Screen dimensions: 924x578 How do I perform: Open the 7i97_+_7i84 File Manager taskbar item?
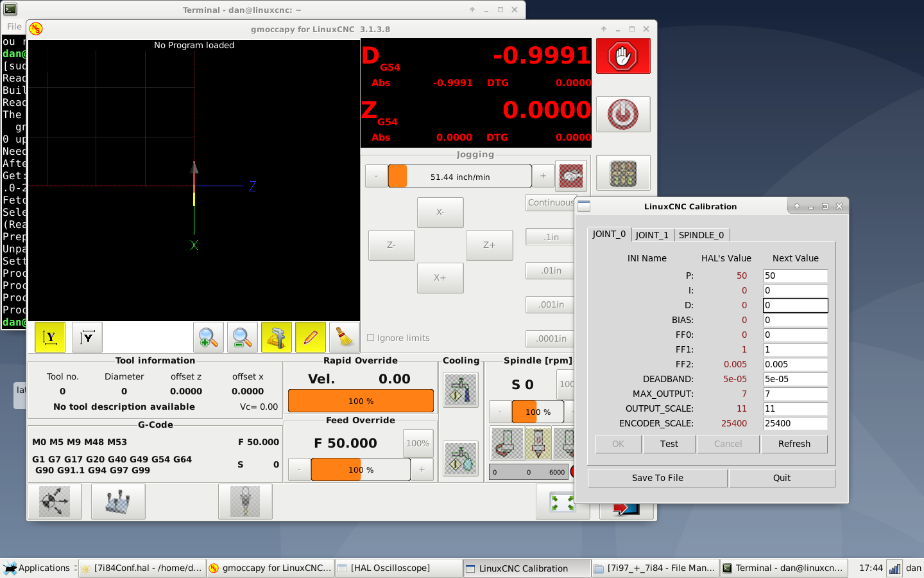[x=655, y=568]
